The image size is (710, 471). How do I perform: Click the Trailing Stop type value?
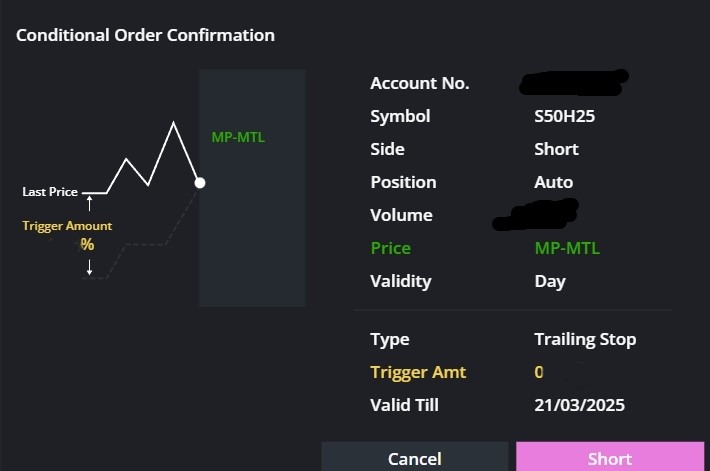585,340
